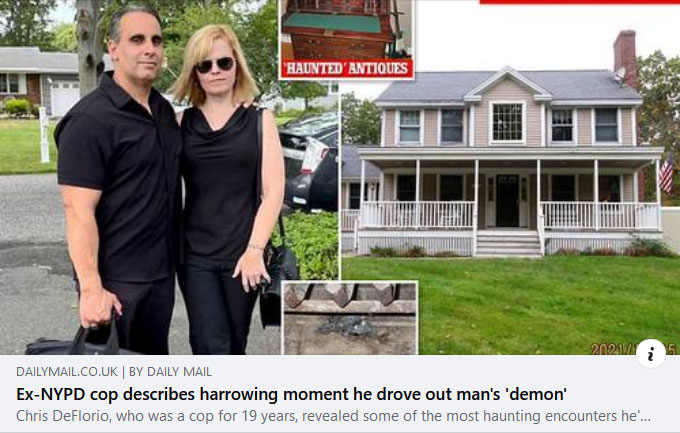680x433 pixels.
Task: Click the 'Haunted' Antiques red label
Action: pos(347,69)
